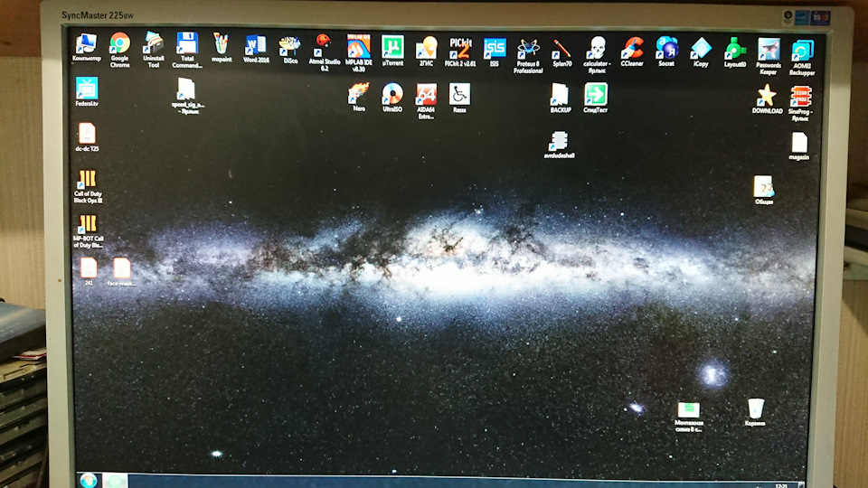Open DiSco shortcut
The image size is (868, 488).
289,50
